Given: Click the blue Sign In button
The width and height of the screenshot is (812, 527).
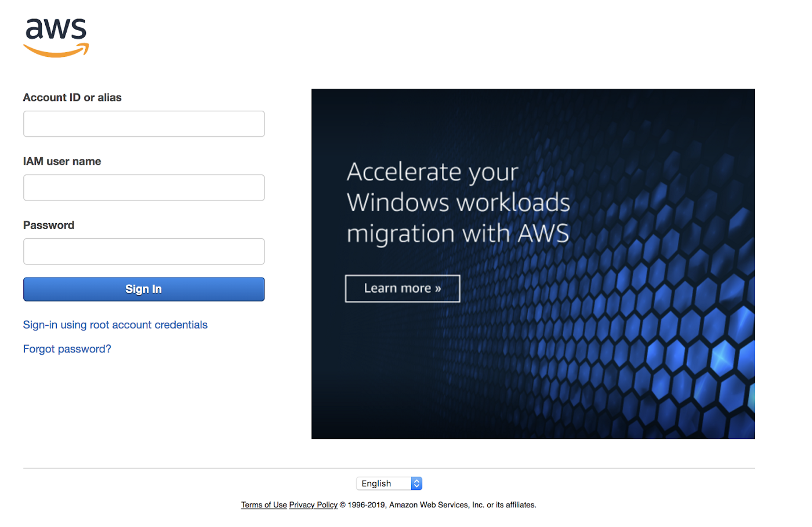Looking at the screenshot, I should [x=144, y=289].
